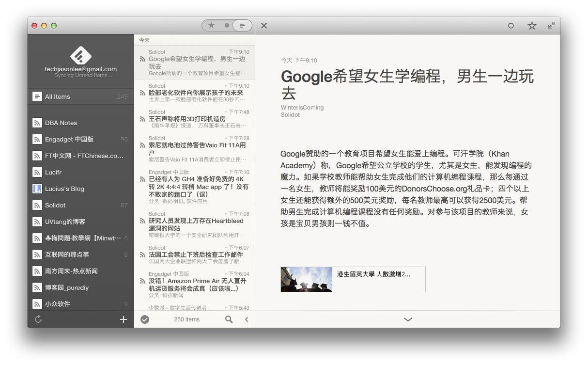Click account email techjasonlee@gmail.com
Image resolution: width=588 pixels, height=366 pixels.
click(81, 69)
